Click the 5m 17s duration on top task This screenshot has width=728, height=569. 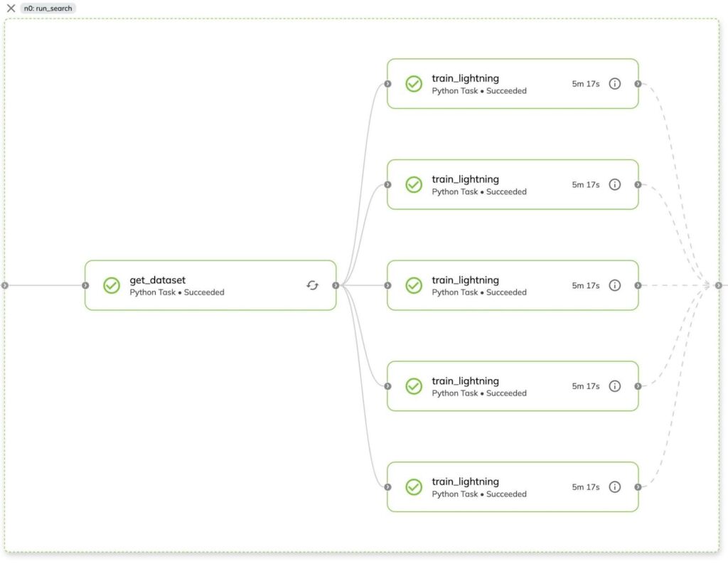pos(586,83)
